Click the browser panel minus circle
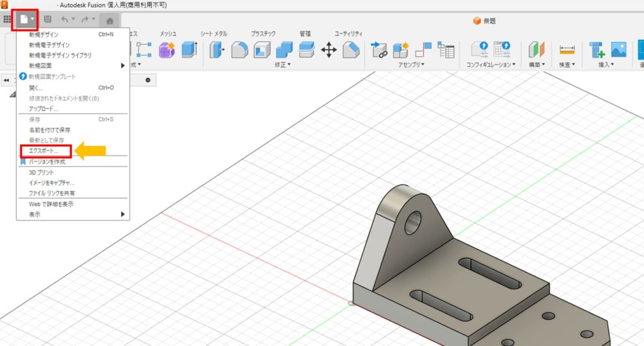Screen dimensions: 644x346 pos(148,80)
